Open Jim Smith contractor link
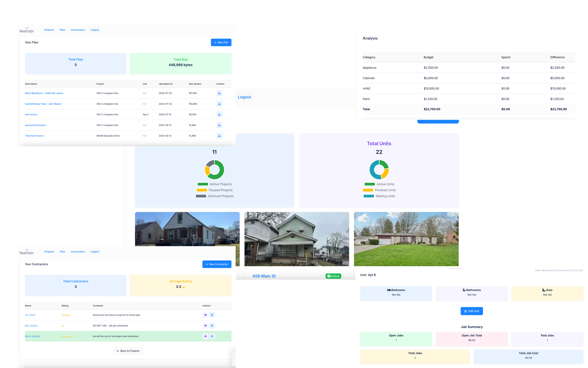Image resolution: width=588 pixels, height=368 pixels. pyautogui.click(x=30, y=315)
